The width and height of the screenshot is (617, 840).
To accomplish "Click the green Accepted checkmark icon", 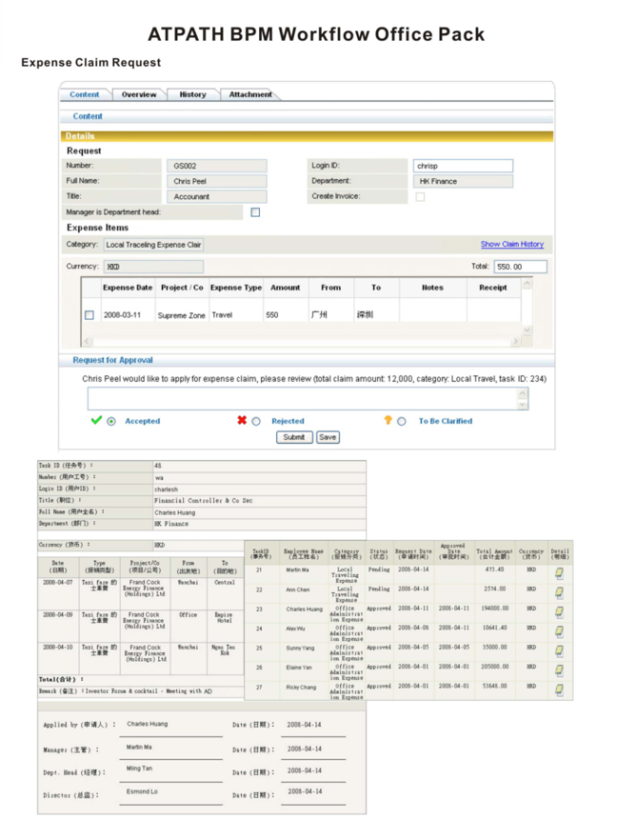I will 96,420.
